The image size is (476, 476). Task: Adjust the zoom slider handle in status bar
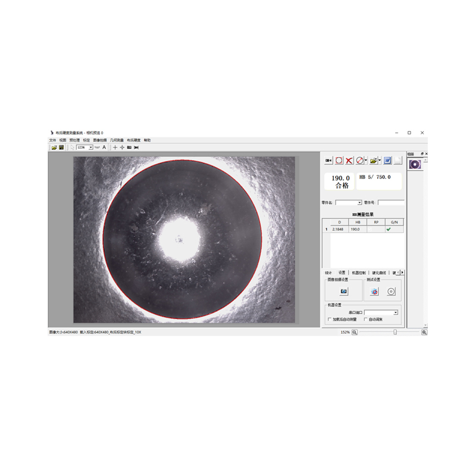click(395, 333)
